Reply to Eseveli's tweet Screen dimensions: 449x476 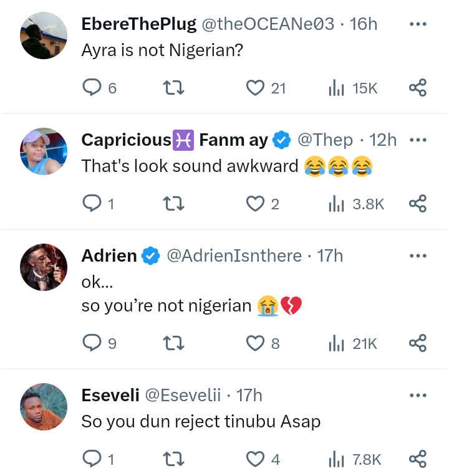tap(92, 460)
